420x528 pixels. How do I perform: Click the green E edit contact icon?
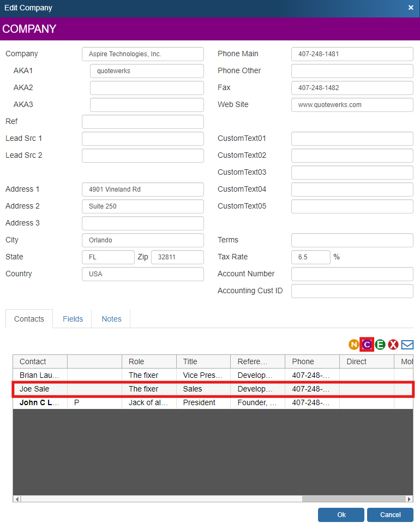point(380,345)
